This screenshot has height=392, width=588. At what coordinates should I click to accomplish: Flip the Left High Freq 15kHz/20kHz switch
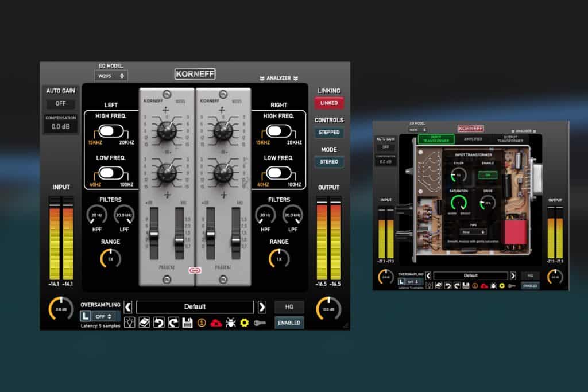click(x=111, y=131)
